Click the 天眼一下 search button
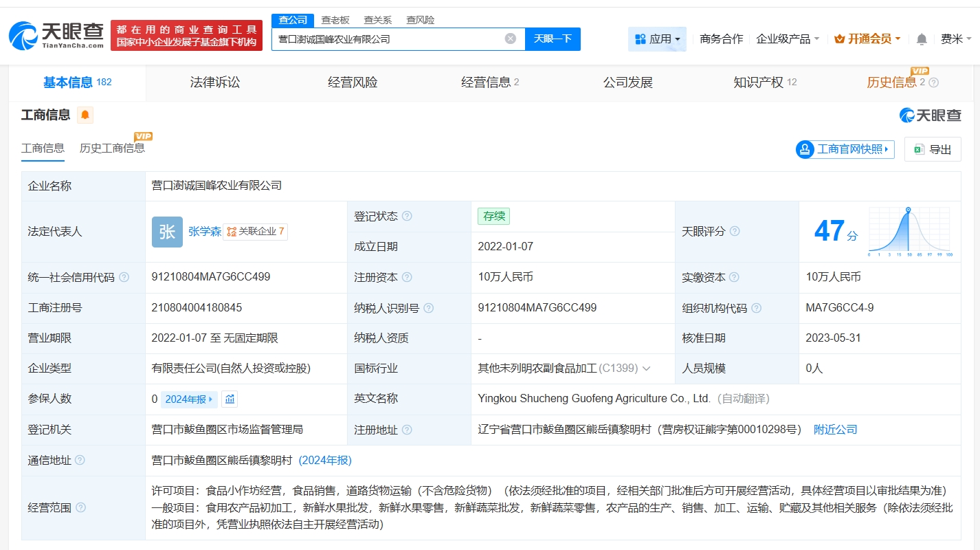980x550 pixels. point(553,38)
